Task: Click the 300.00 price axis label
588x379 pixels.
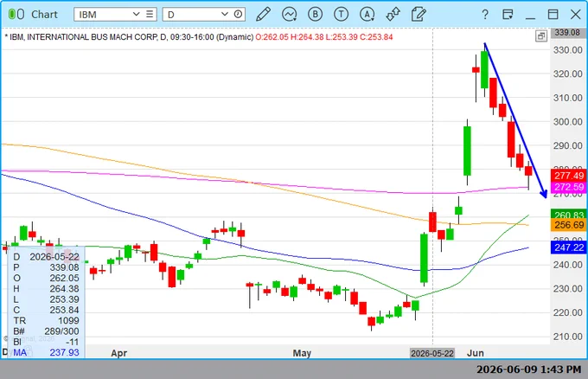Action: pos(568,122)
